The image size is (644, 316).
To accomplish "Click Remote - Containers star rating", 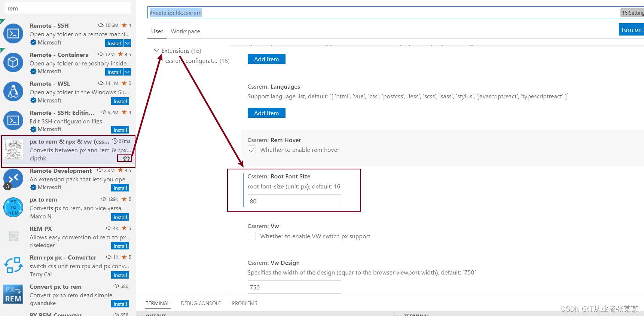I will [124, 54].
